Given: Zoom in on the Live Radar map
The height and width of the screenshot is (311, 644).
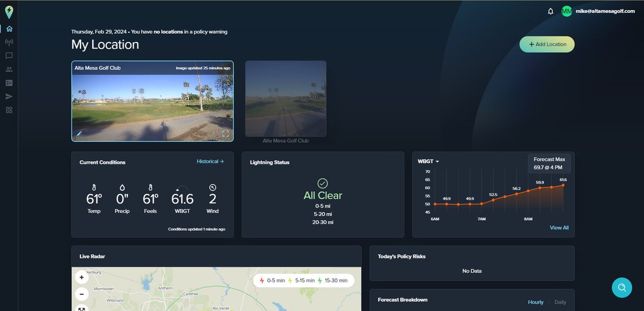Looking at the screenshot, I should [x=82, y=278].
